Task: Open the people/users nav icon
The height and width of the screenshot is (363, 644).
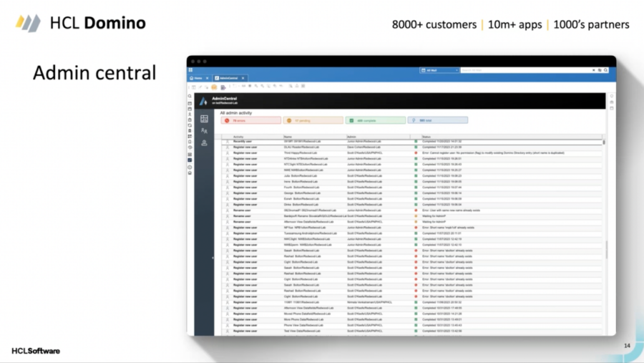Action: pos(204,131)
